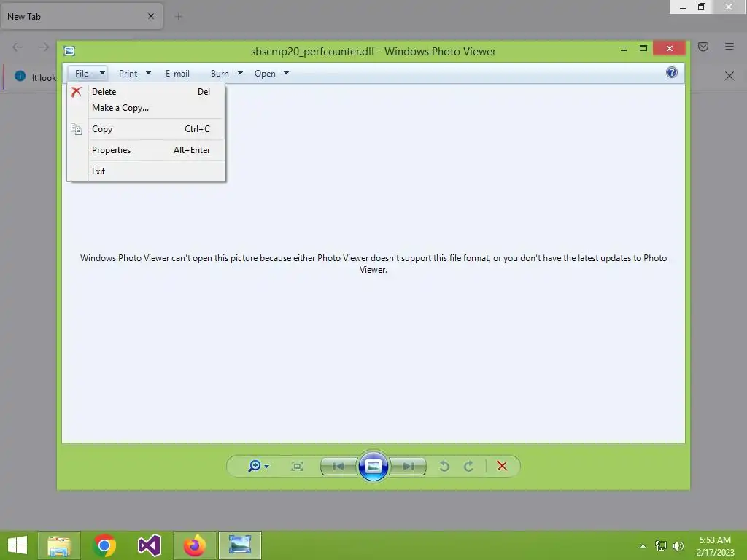Open a new tab in Firefox
This screenshot has height=560, width=747.
pyautogui.click(x=178, y=17)
